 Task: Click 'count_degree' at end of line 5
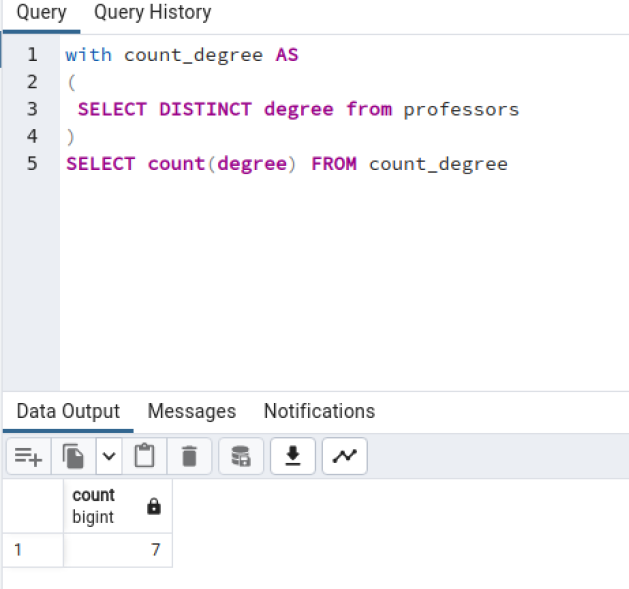coord(438,165)
